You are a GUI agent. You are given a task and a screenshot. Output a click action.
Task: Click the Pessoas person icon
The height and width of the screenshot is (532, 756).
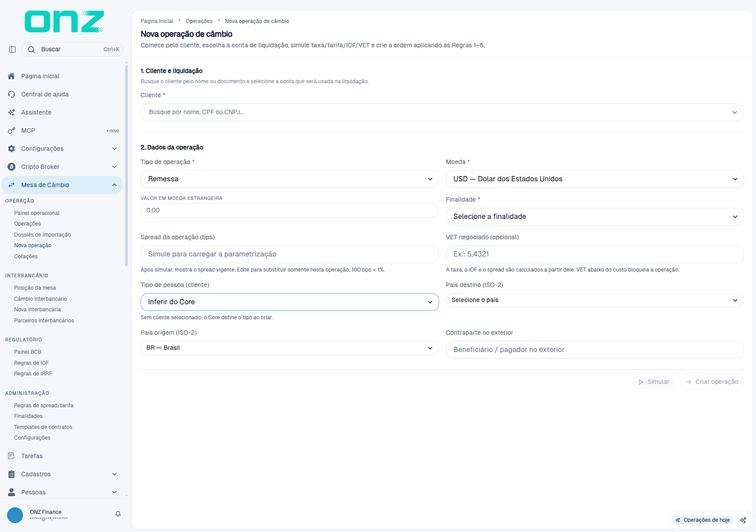(x=11, y=492)
